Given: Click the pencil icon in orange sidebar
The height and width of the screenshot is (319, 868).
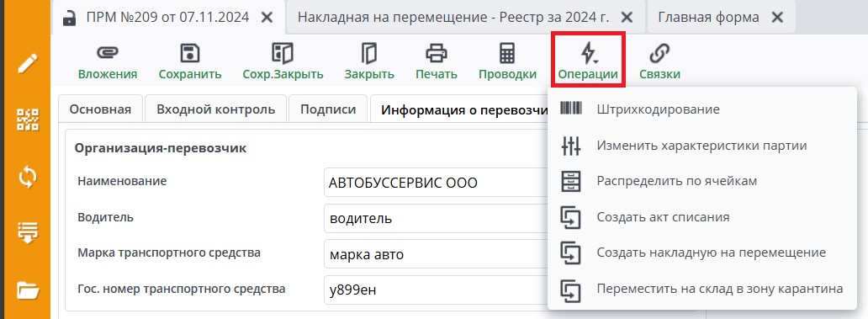Looking at the screenshot, I should [27, 64].
